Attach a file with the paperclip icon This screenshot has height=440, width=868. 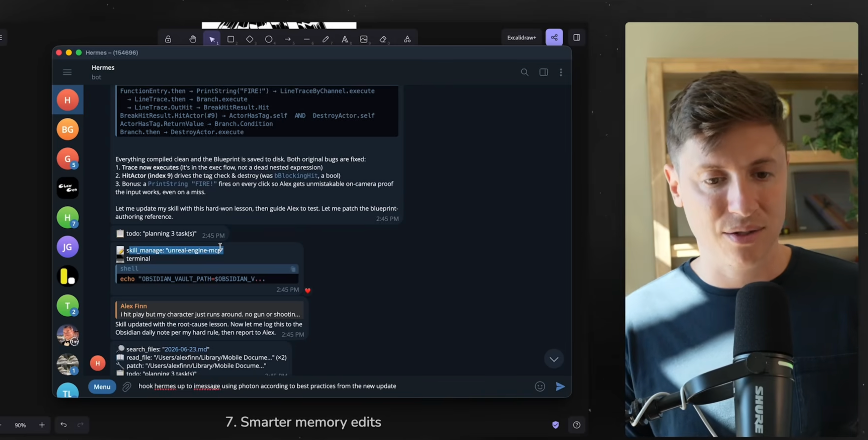127,387
